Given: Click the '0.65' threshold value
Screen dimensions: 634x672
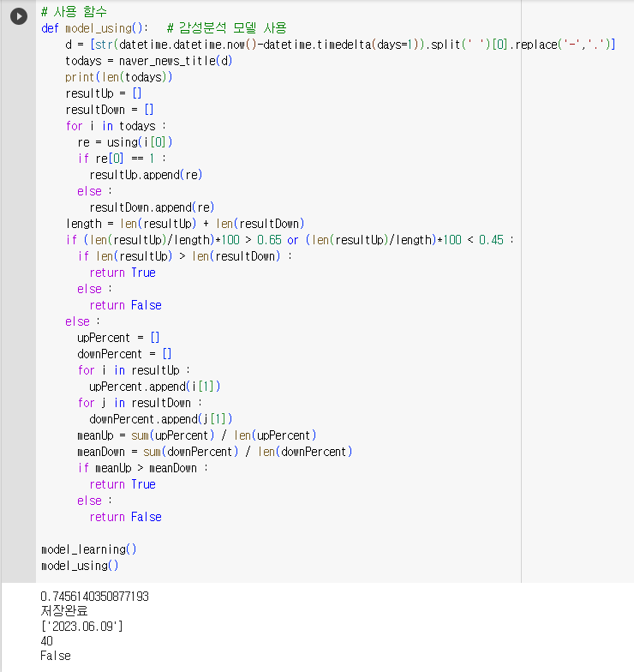Looking at the screenshot, I should (269, 240).
